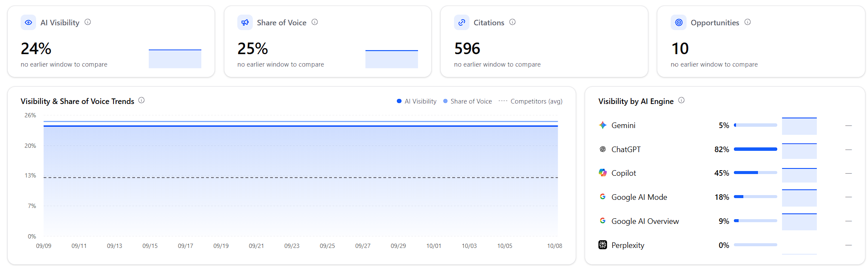Open info tooltip next to Citations
This screenshot has width=868, height=266.
tap(512, 22)
